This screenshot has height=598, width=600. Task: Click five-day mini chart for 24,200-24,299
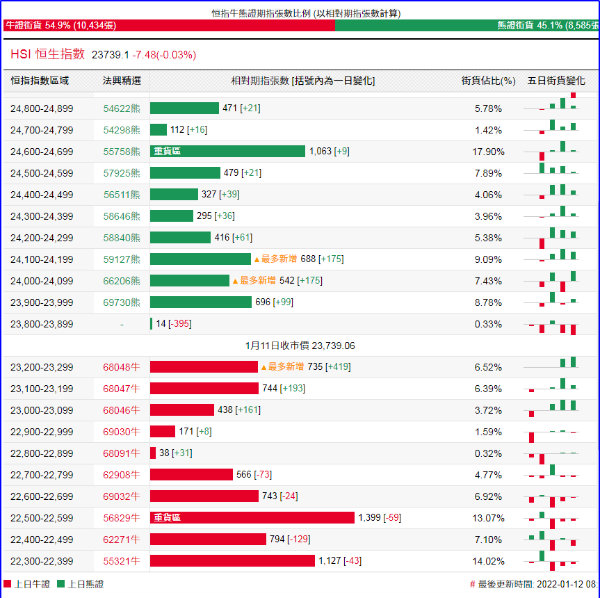click(x=551, y=238)
